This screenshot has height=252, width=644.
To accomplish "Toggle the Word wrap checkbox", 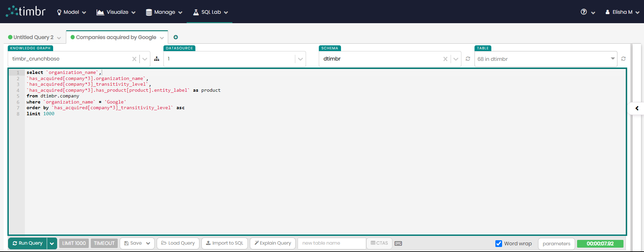I will (499, 244).
